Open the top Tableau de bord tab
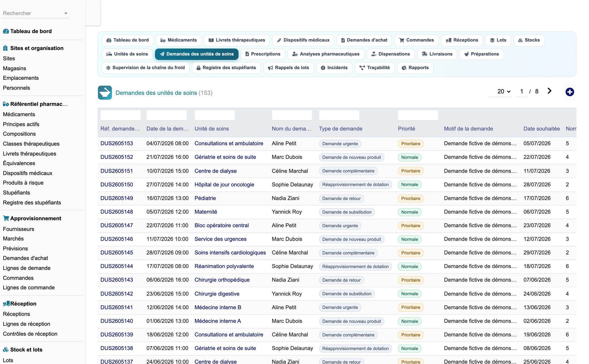 pyautogui.click(x=128, y=40)
